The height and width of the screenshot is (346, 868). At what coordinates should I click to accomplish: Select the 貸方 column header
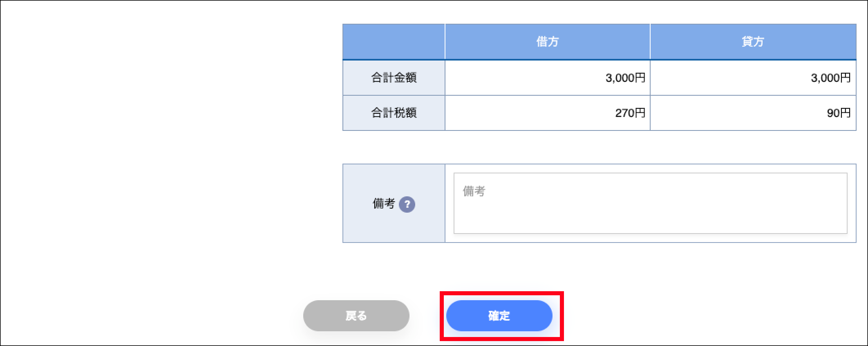pyautogui.click(x=753, y=42)
